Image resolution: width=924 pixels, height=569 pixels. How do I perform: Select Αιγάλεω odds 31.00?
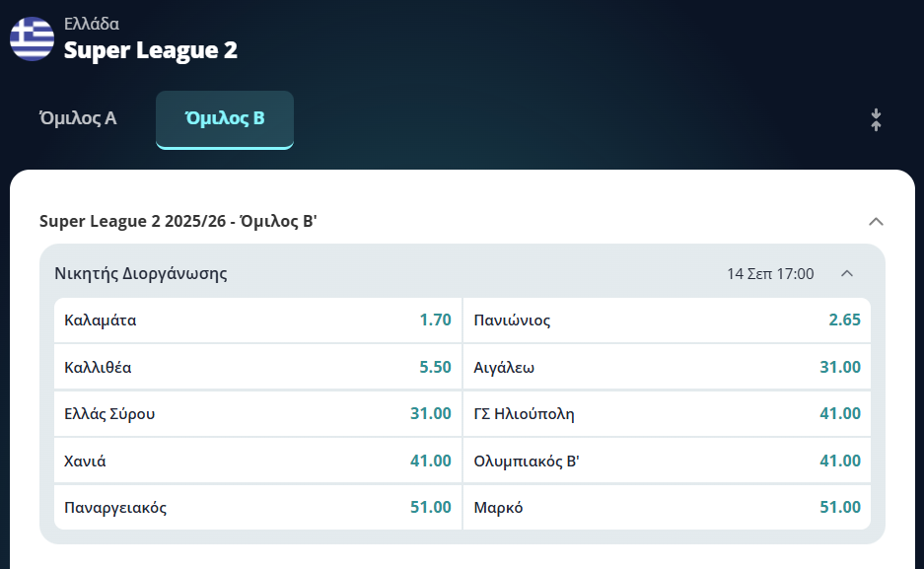point(667,367)
